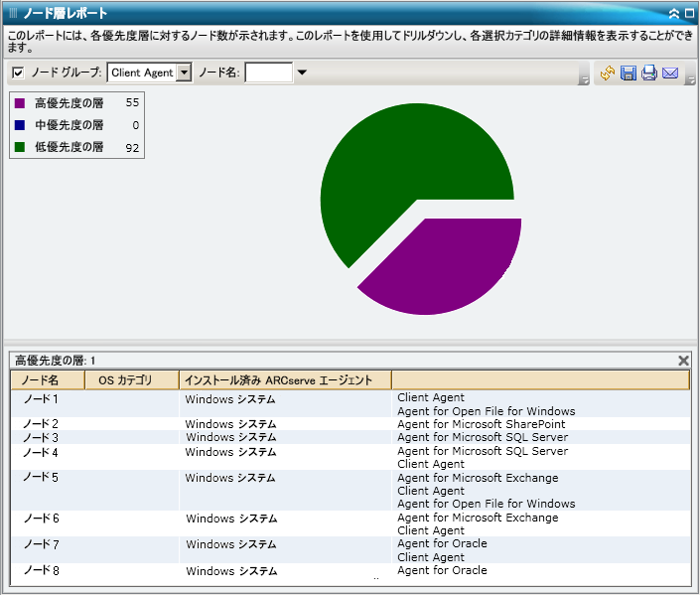Click the print report icon
The height and width of the screenshot is (595, 700).
pos(649,74)
